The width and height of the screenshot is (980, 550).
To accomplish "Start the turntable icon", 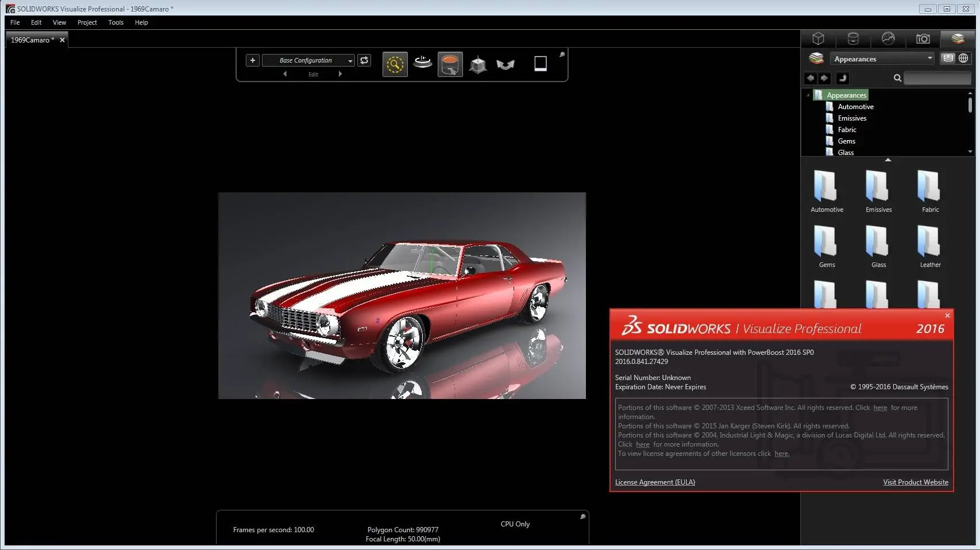I will (x=423, y=63).
